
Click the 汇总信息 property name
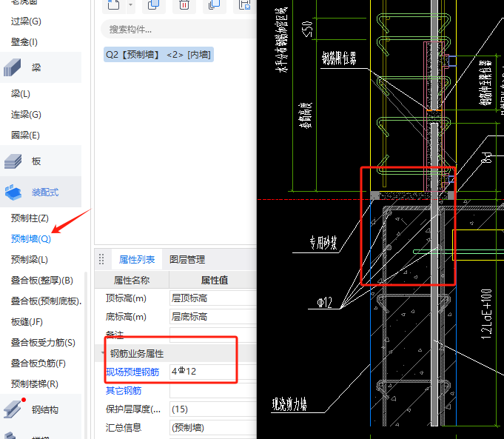124,427
